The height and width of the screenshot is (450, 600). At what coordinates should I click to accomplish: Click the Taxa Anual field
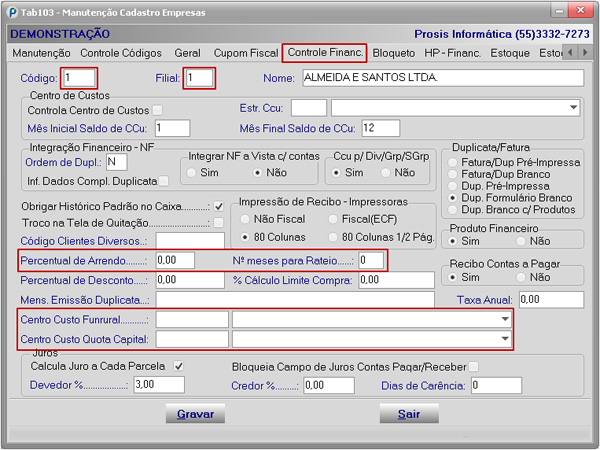[551, 300]
